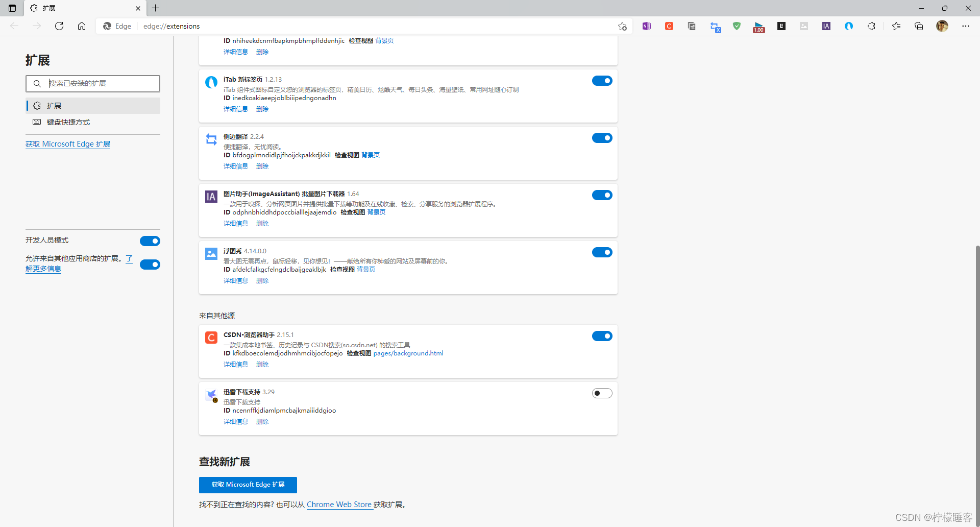980x527 pixels.
Task: Click 删除 for 侧边翻译
Action: click(262, 166)
